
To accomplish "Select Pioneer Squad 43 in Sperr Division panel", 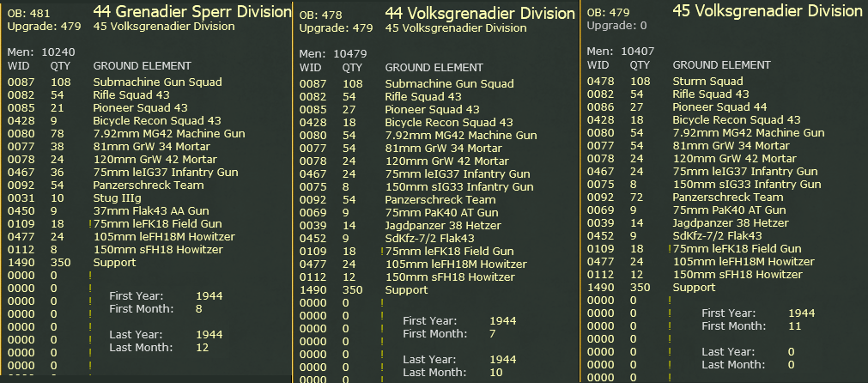I will point(140,108).
